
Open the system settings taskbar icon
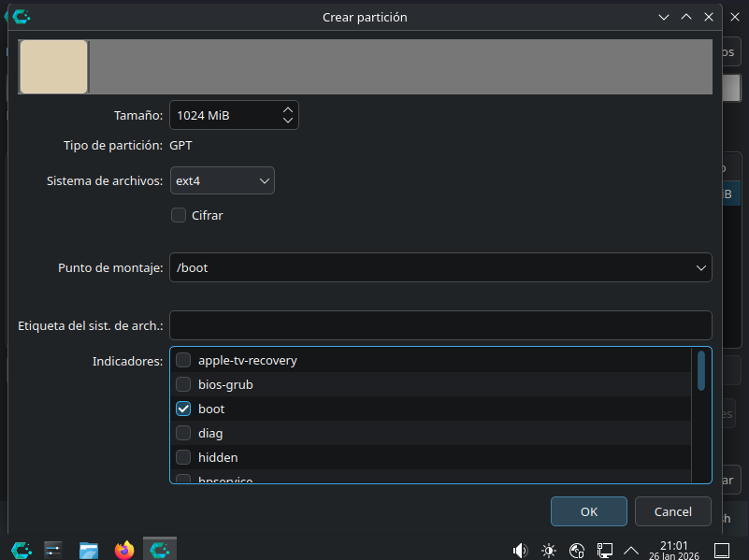(53, 549)
